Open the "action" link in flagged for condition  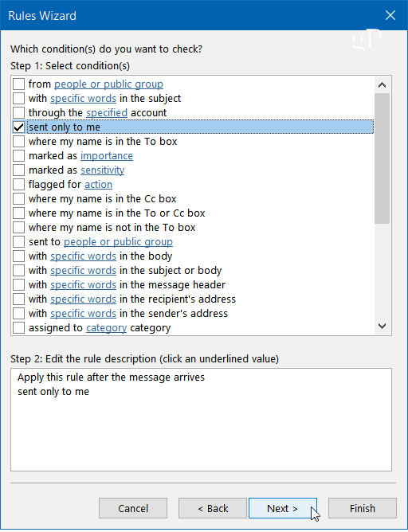[x=98, y=184]
